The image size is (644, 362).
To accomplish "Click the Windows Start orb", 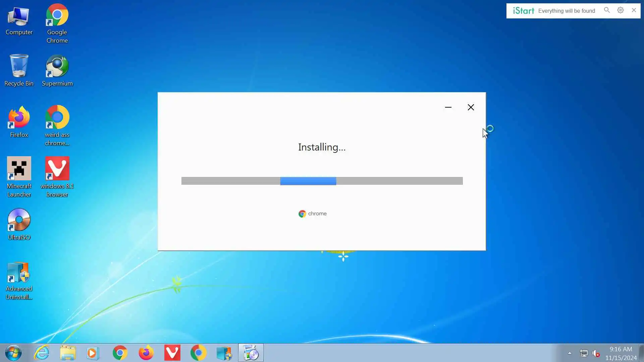I will (13, 353).
